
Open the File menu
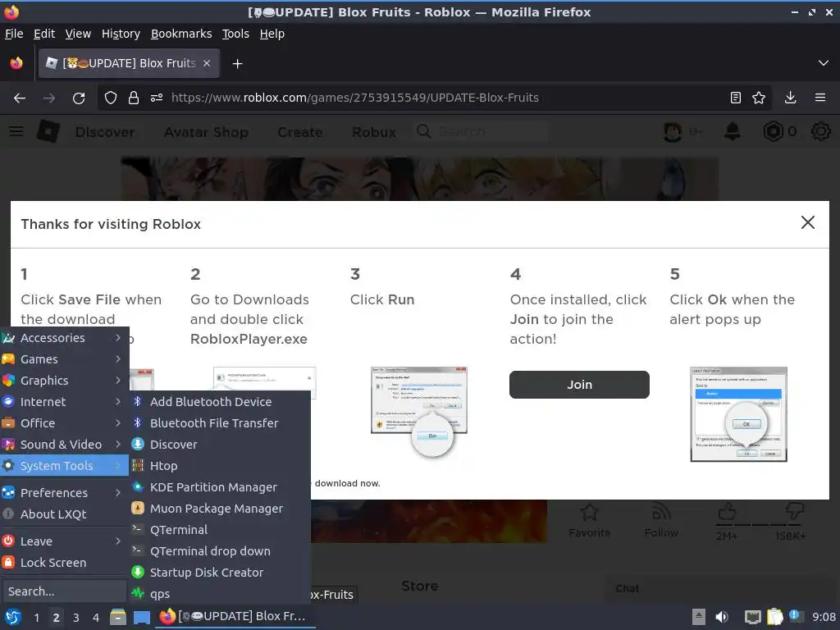pos(14,34)
